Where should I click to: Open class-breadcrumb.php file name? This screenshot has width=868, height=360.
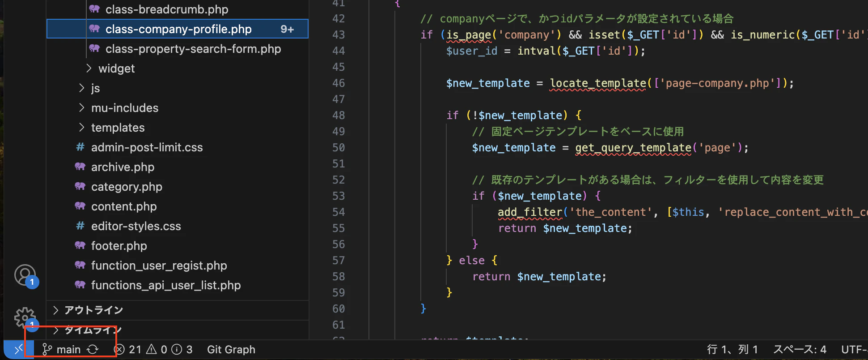click(x=167, y=9)
